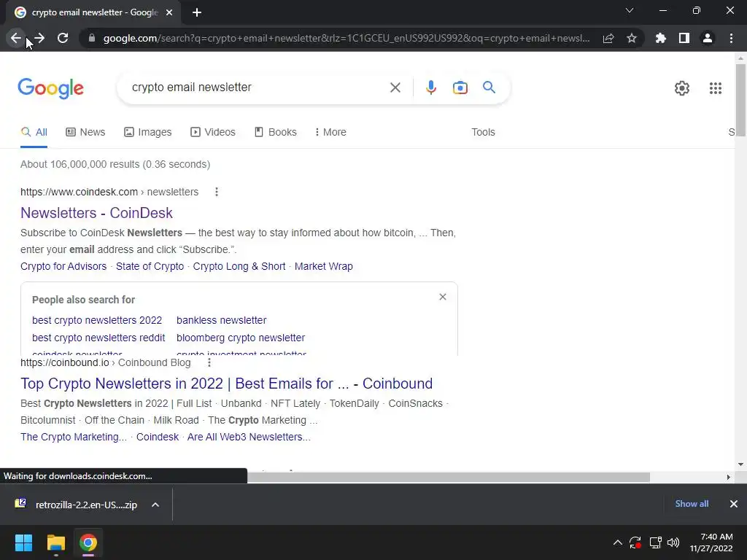Open the Top Crypto Newsletters Coinbound result
Image resolution: width=747 pixels, height=560 pixels.
(226, 384)
